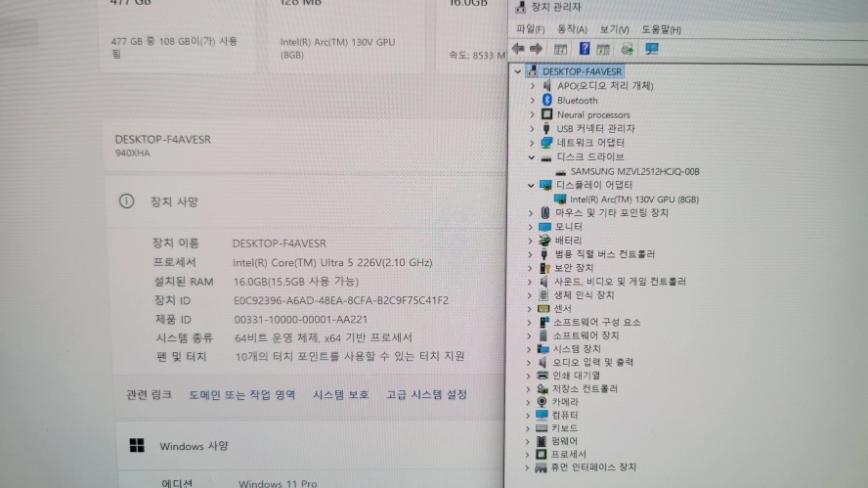
Task: Select Intel(R) Arc(TM) 130V GPU device entry
Action: [633, 200]
